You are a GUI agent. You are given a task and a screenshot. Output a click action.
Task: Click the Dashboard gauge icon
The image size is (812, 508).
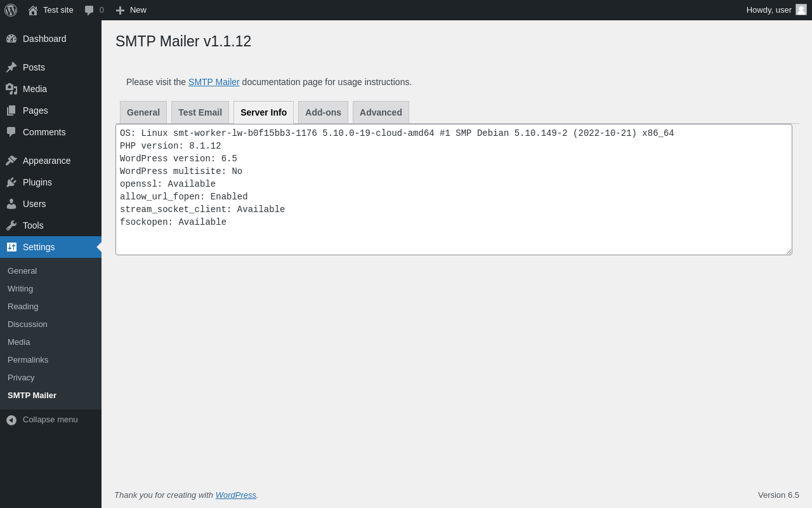(x=11, y=39)
